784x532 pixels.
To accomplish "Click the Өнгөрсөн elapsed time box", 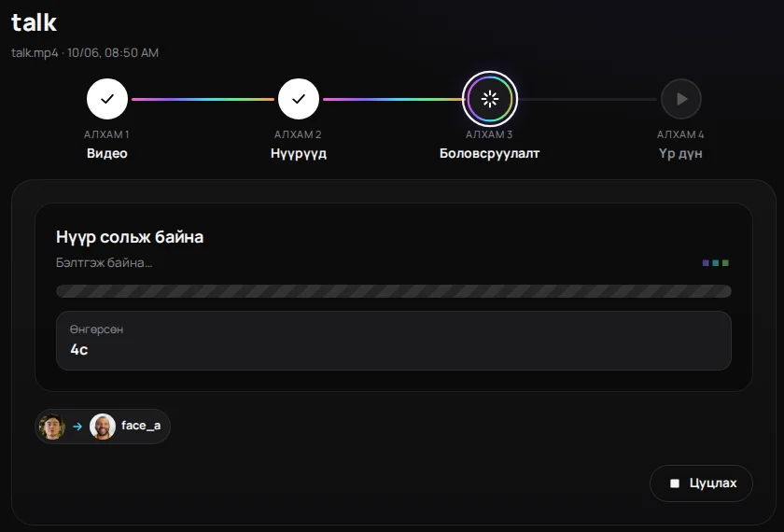I will 394,341.
